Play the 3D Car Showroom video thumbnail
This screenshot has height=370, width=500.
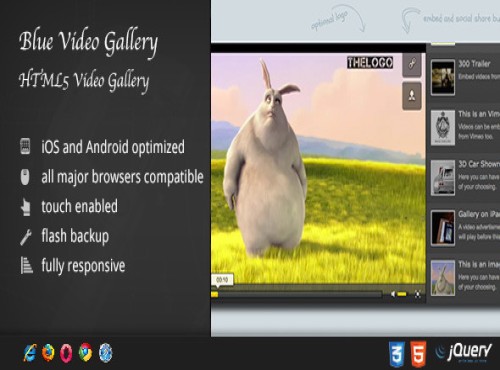point(443,178)
